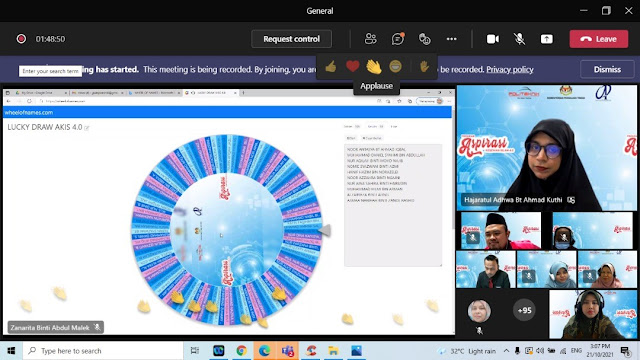The height and width of the screenshot is (360, 640).
Task: Open Microsoft Teams taskbar icon
Action: (288, 351)
